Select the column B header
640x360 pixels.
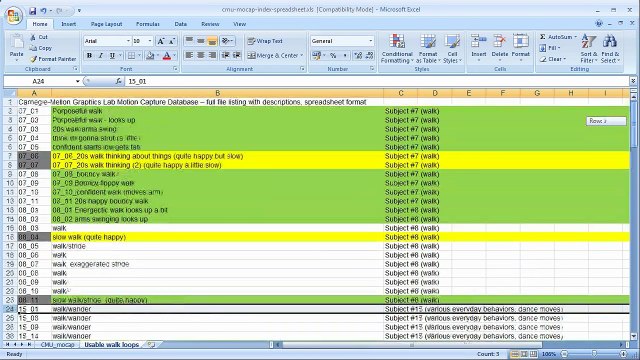tap(217, 93)
